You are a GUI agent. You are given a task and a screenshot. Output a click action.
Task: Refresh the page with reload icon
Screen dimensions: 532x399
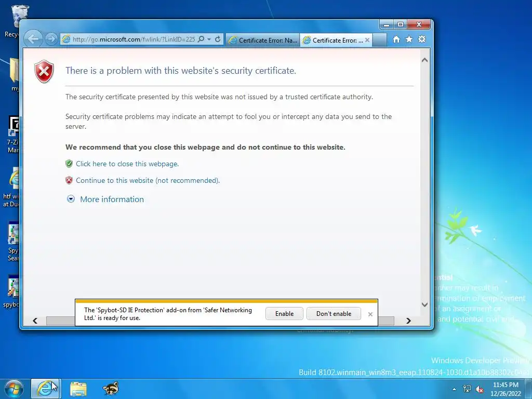click(x=218, y=39)
